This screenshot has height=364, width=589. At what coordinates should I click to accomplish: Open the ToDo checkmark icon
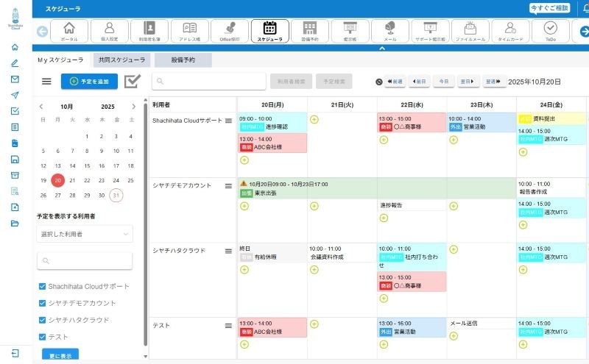pyautogui.click(x=549, y=30)
